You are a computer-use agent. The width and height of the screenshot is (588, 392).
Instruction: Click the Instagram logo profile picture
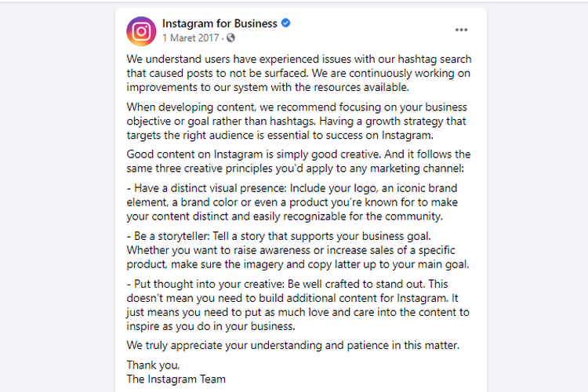click(141, 31)
